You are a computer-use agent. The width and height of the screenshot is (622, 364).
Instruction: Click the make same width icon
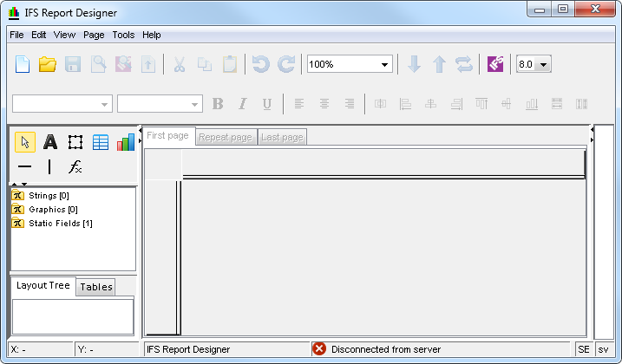pyautogui.click(x=557, y=104)
